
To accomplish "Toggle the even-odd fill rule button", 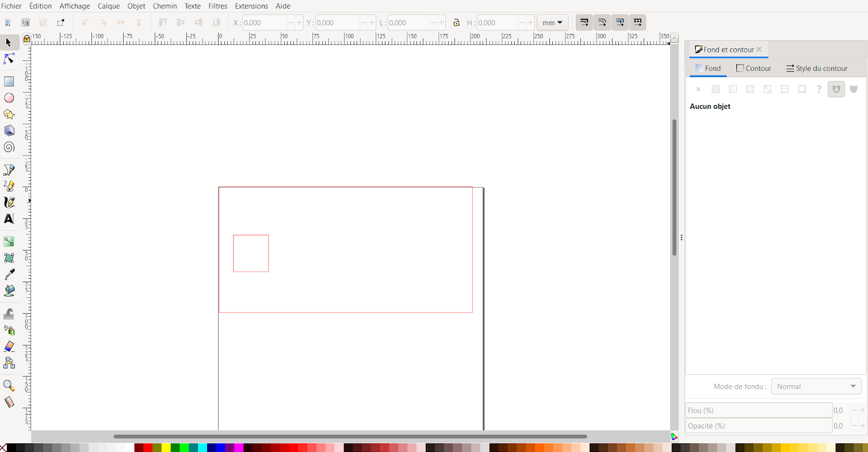I will (x=836, y=89).
